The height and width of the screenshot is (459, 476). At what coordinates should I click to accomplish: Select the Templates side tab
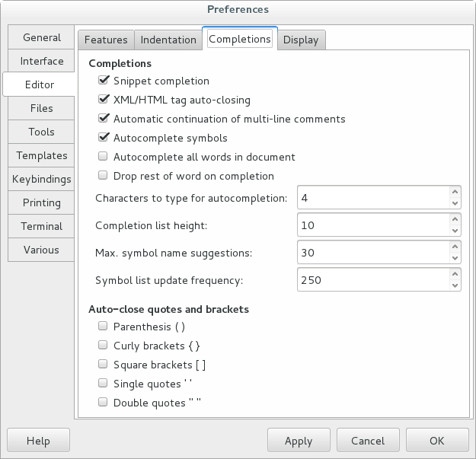(x=42, y=155)
